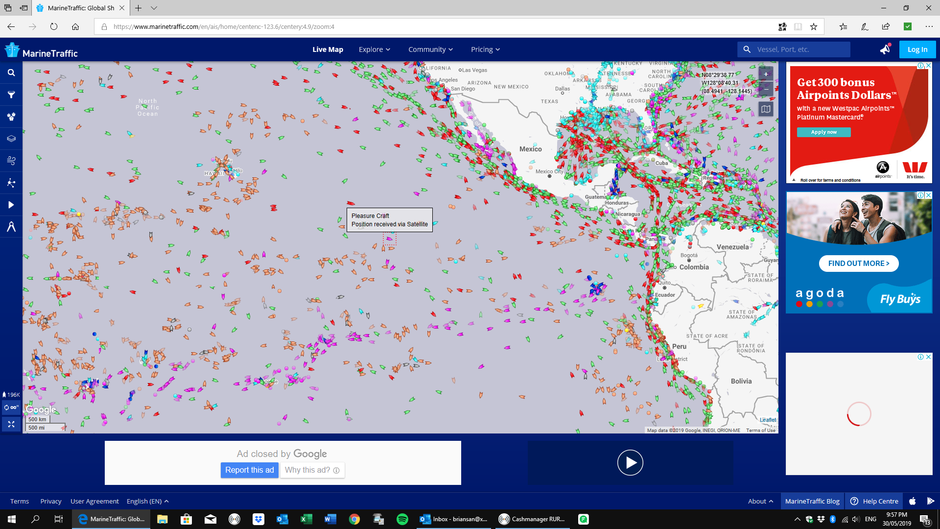
Task: Zoom in on the map
Action: (766, 74)
